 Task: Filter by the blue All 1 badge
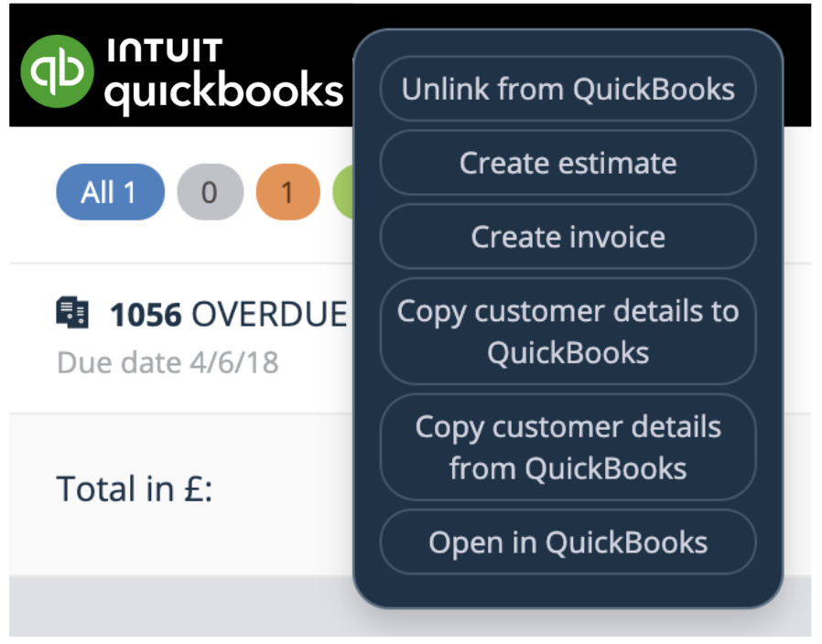coord(110,192)
